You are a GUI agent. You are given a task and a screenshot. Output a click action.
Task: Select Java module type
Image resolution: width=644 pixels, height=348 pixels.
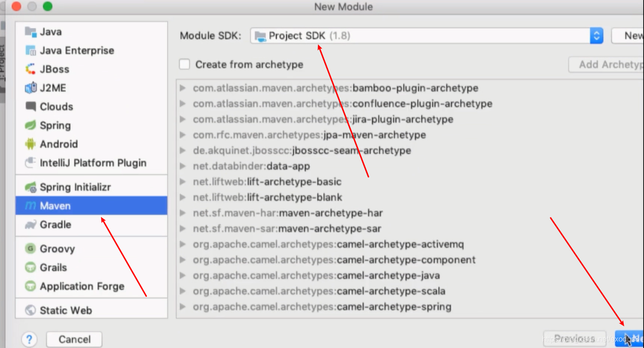[x=92, y=32]
